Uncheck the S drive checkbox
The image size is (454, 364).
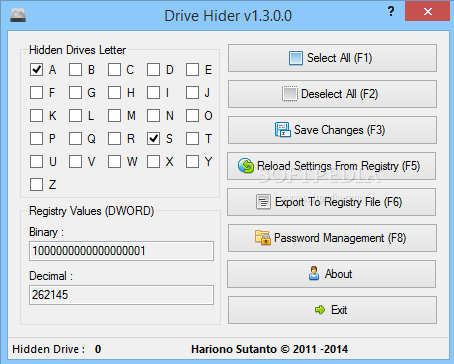click(153, 138)
